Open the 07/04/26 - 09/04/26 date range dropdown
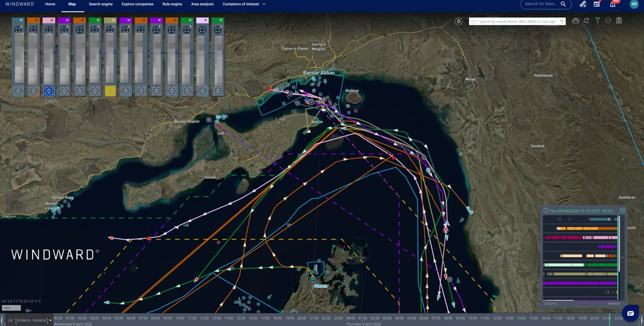Image resolution: width=644 pixels, height=326 pixels. click(x=34, y=320)
